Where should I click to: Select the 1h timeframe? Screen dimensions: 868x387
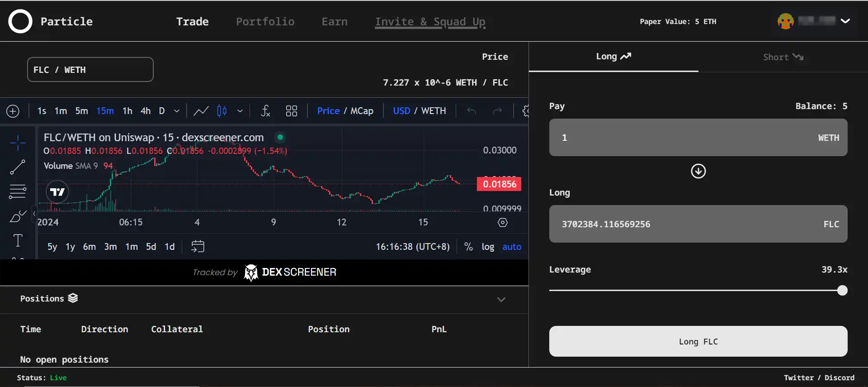pyautogui.click(x=127, y=111)
